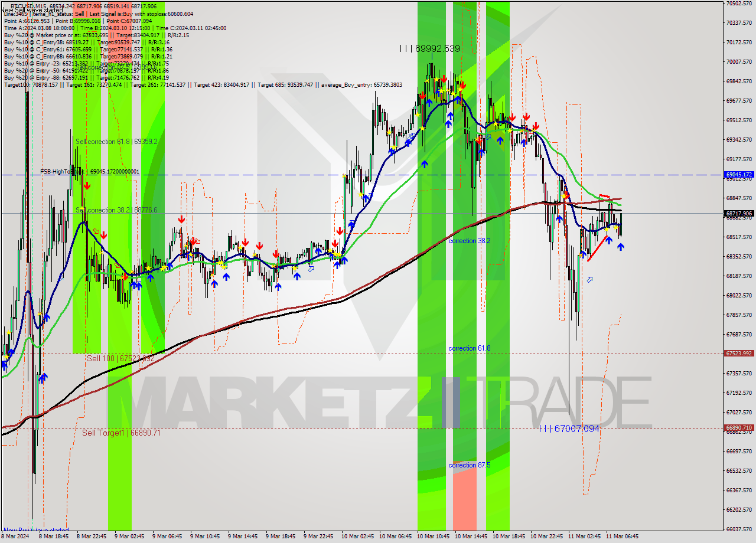Select the blue 'correction 61.8' label

(x=469, y=348)
